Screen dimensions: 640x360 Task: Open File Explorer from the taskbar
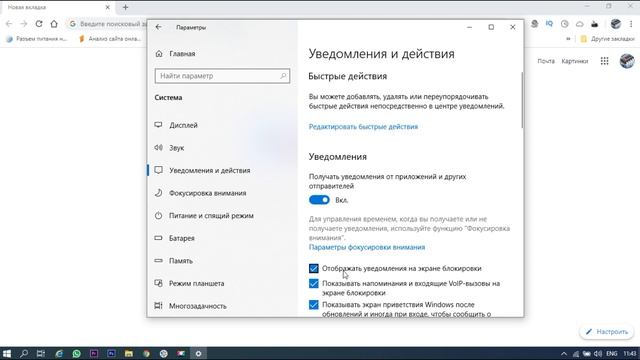point(129,353)
